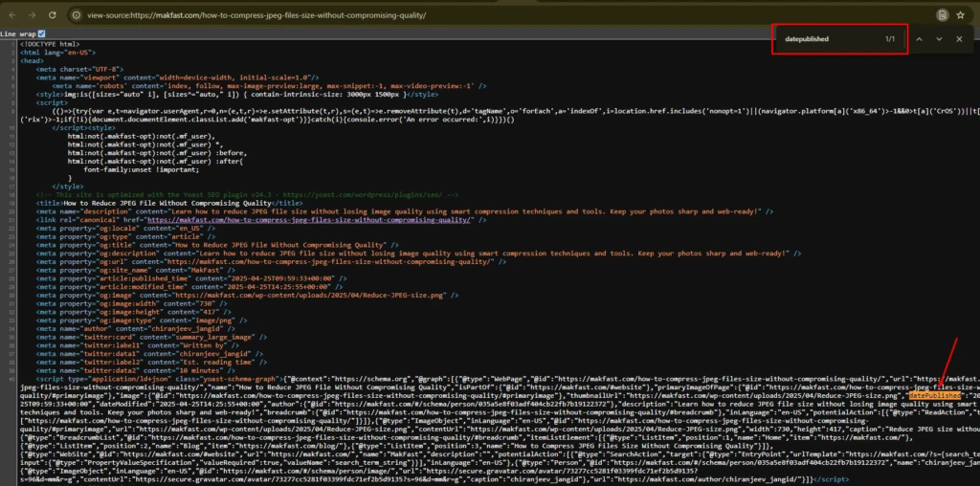This screenshot has height=486, width=980.
Task: Click the find result count 1/1
Action: click(890, 38)
